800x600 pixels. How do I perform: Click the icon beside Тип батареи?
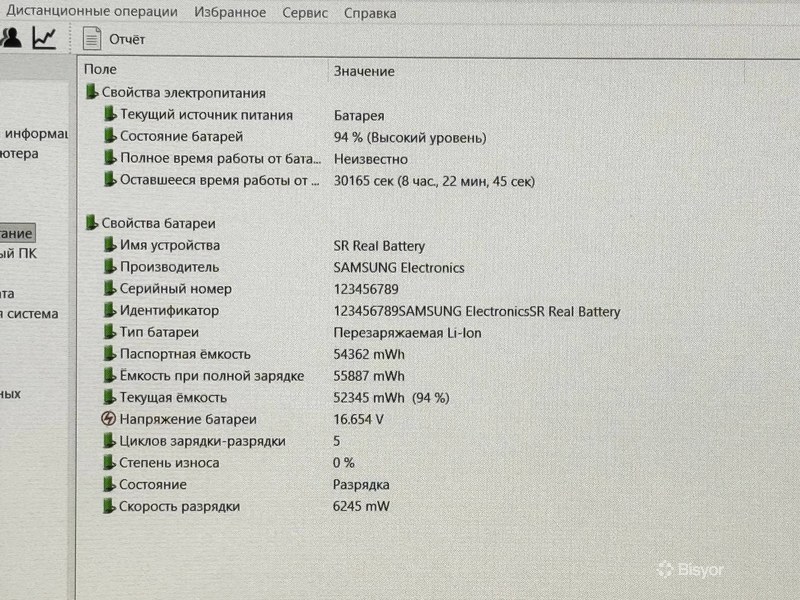point(110,332)
